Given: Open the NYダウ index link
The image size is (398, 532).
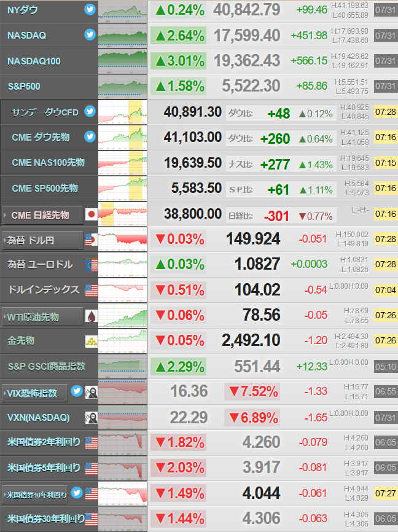Looking at the screenshot, I should pyautogui.click(x=22, y=10).
